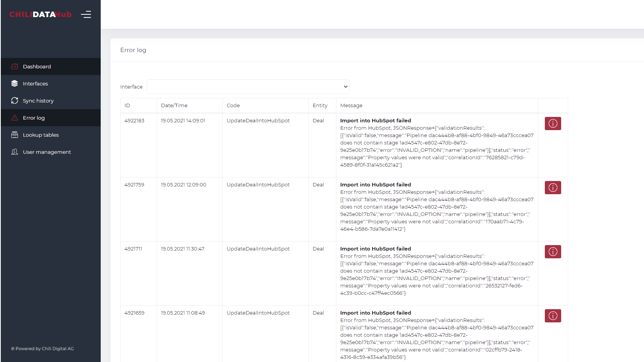644x362 pixels.
Task: Click the Entity column header
Action: 320,105
